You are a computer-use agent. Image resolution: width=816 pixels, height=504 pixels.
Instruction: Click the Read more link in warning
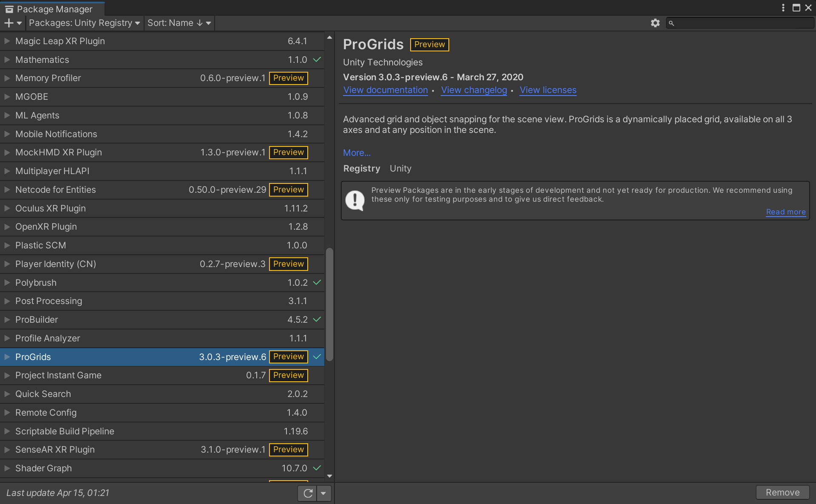[786, 211]
